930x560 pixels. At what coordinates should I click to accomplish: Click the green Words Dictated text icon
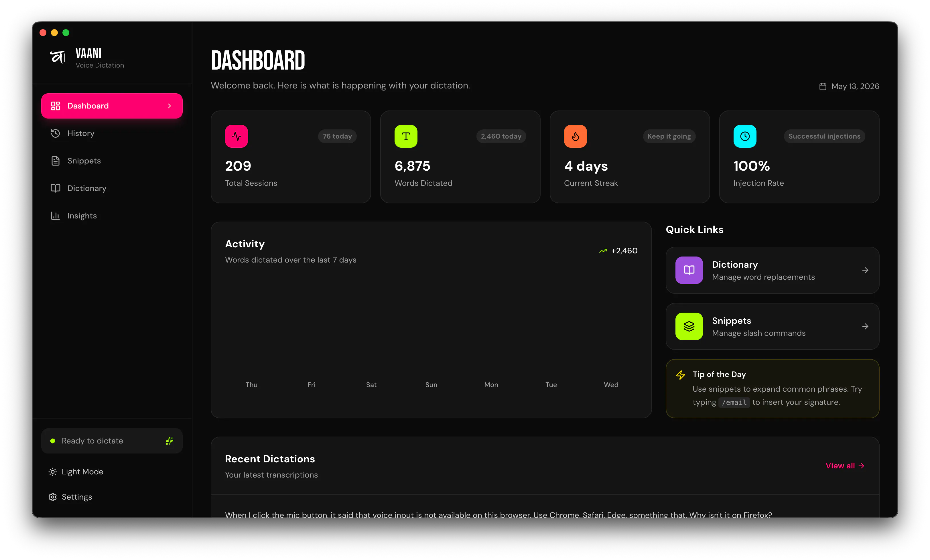pyautogui.click(x=406, y=136)
